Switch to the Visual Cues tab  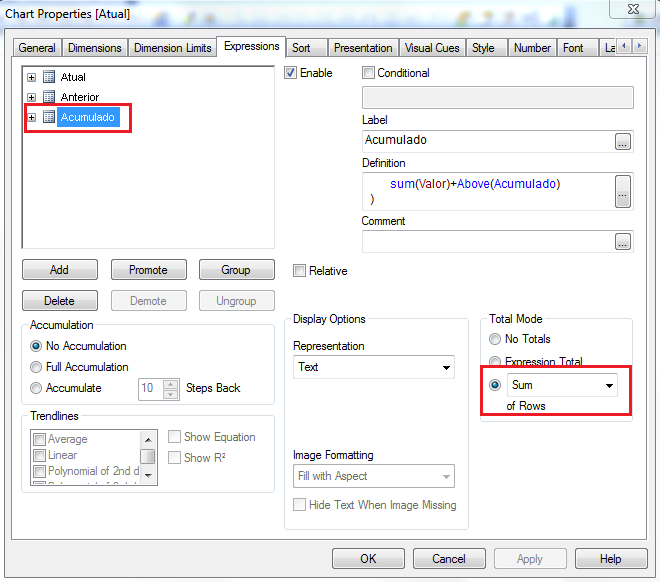click(432, 48)
